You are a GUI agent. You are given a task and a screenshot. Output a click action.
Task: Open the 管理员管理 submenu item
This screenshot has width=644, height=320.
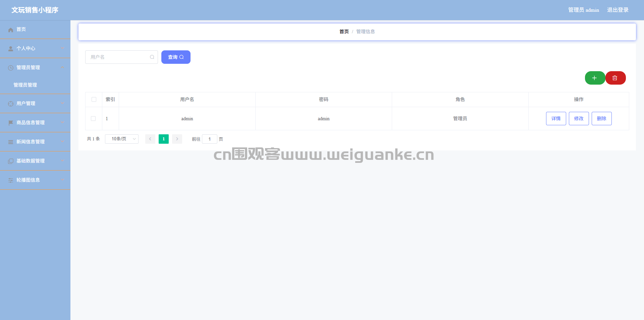(25, 85)
